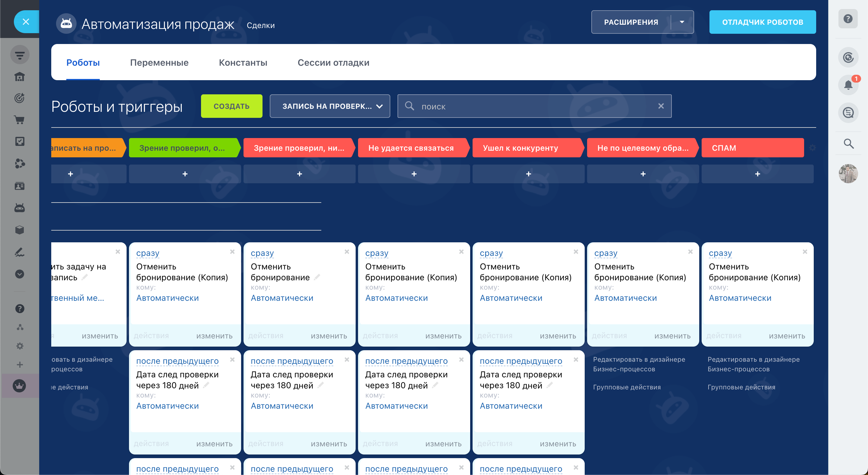
Task: Add a trigger under the СПАМ stage
Action: coord(757,174)
